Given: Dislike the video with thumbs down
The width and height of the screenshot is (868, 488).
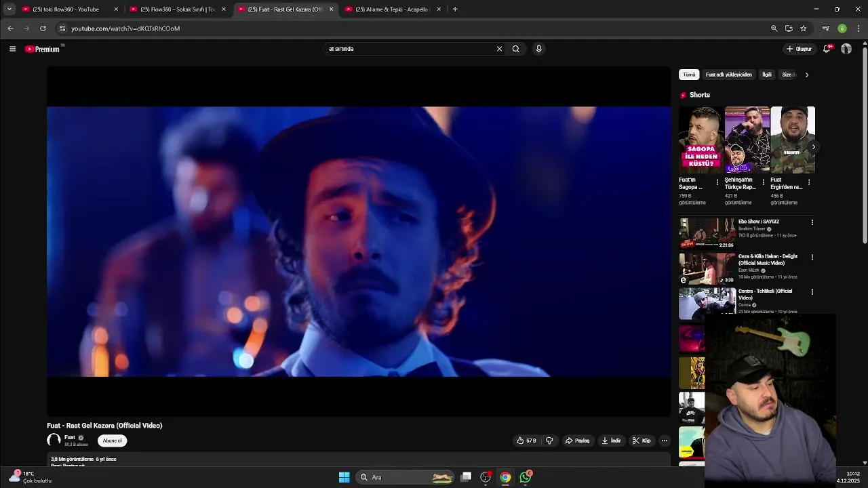Looking at the screenshot, I should tap(549, 441).
